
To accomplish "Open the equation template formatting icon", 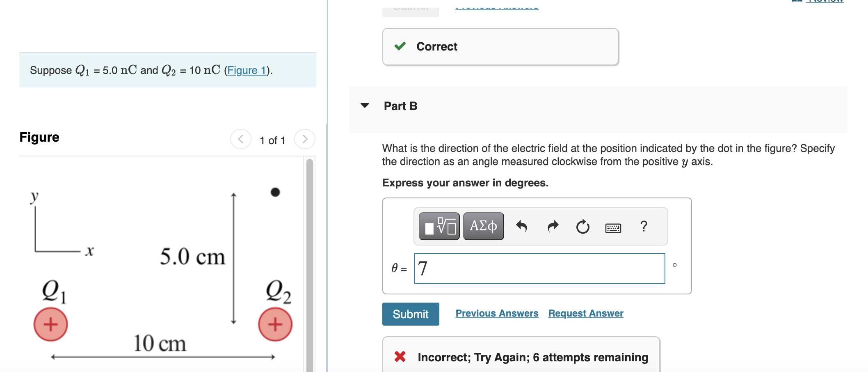I will pyautogui.click(x=439, y=226).
